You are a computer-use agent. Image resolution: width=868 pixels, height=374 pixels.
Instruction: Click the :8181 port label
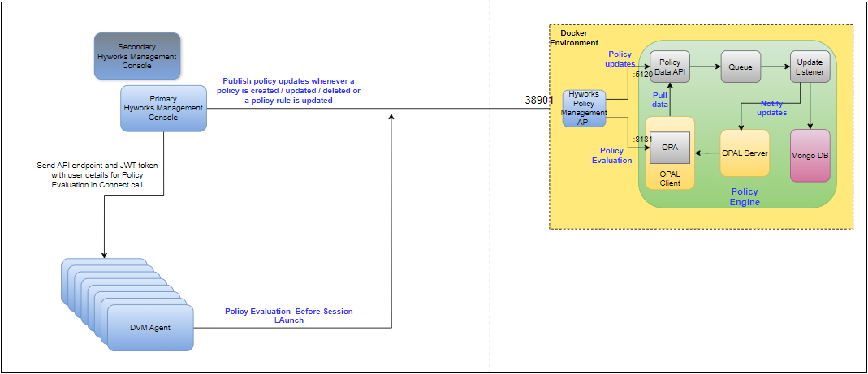[x=642, y=140]
